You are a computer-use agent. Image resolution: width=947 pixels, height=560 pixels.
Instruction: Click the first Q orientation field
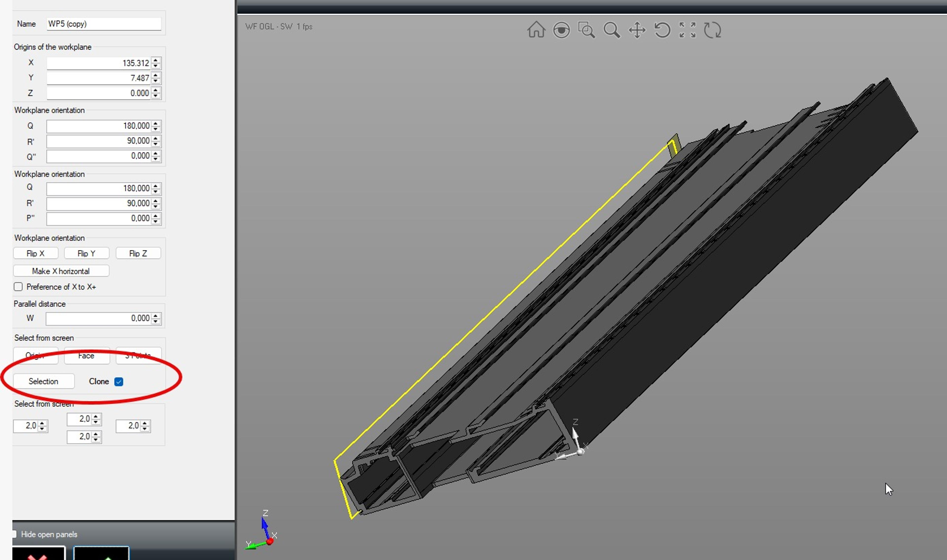click(98, 126)
